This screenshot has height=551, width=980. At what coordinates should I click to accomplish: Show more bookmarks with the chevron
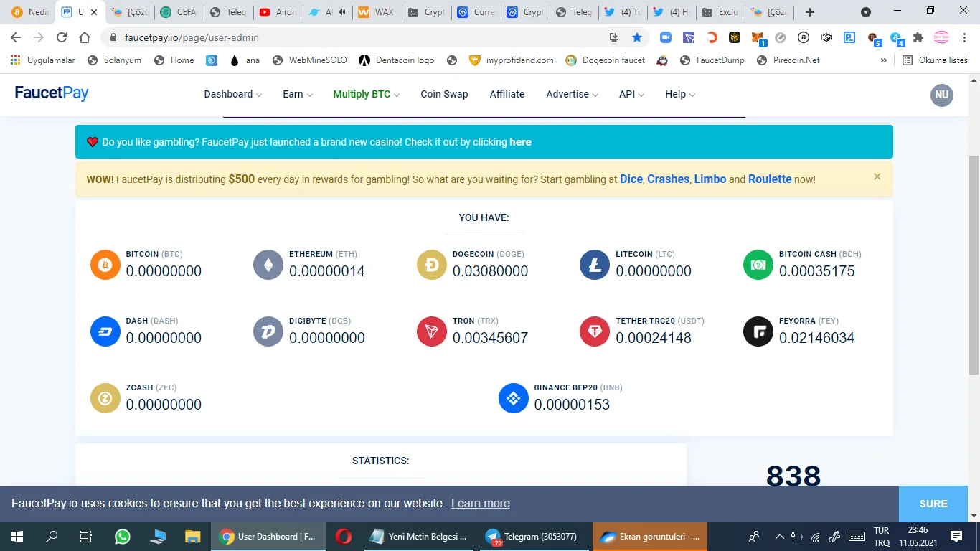(x=884, y=60)
